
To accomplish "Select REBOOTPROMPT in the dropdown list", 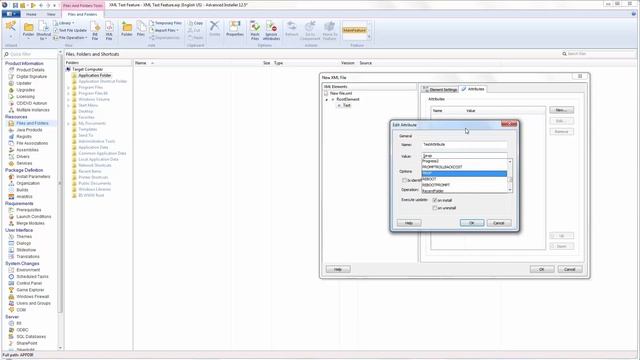I will tap(464, 185).
